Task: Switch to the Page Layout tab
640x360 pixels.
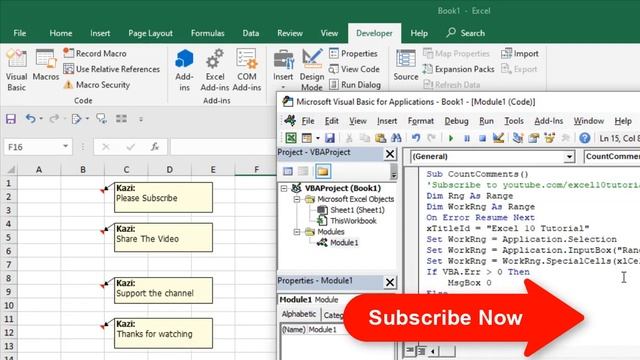Action: click(x=150, y=33)
